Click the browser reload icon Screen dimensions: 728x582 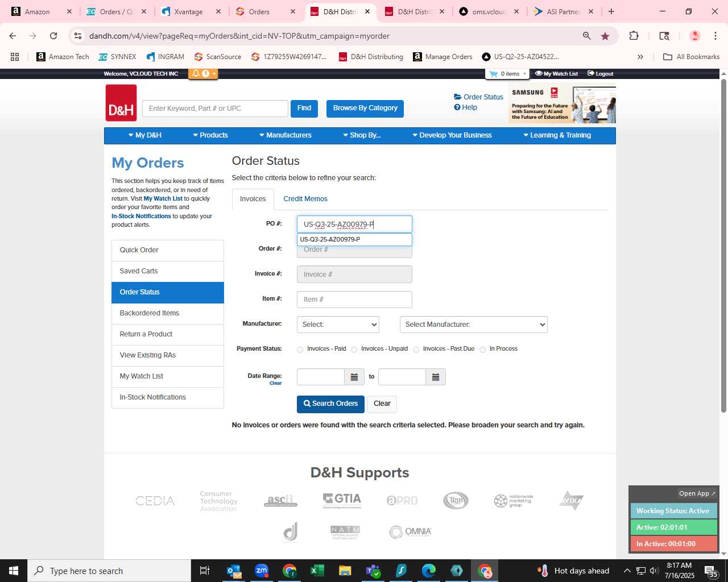53,36
